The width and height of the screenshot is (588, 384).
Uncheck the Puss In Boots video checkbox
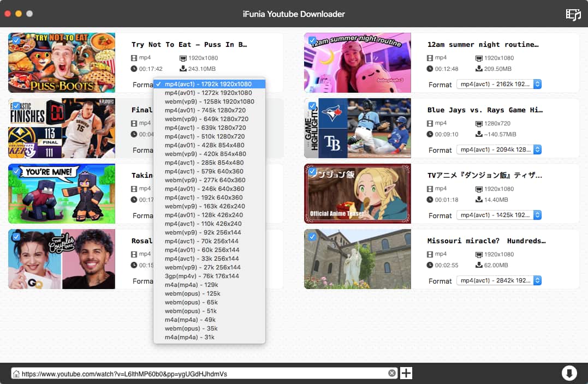16,40
